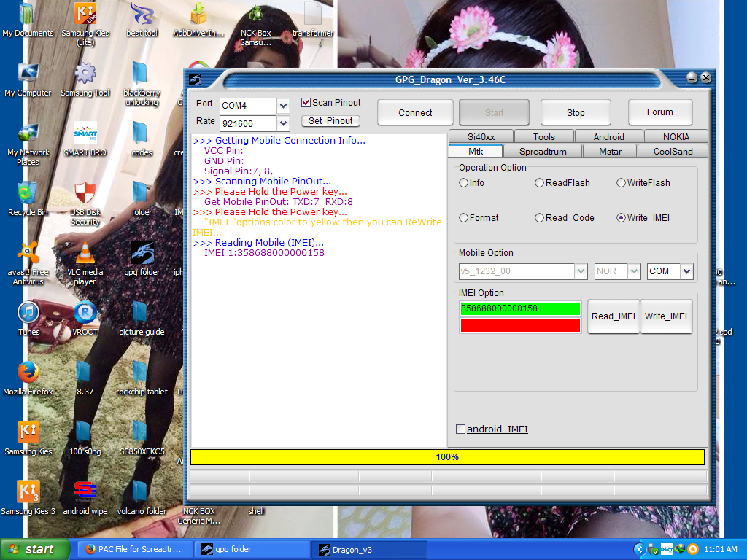
Task: Uncheck the Scan Pinout checkbox
Action: click(x=306, y=103)
